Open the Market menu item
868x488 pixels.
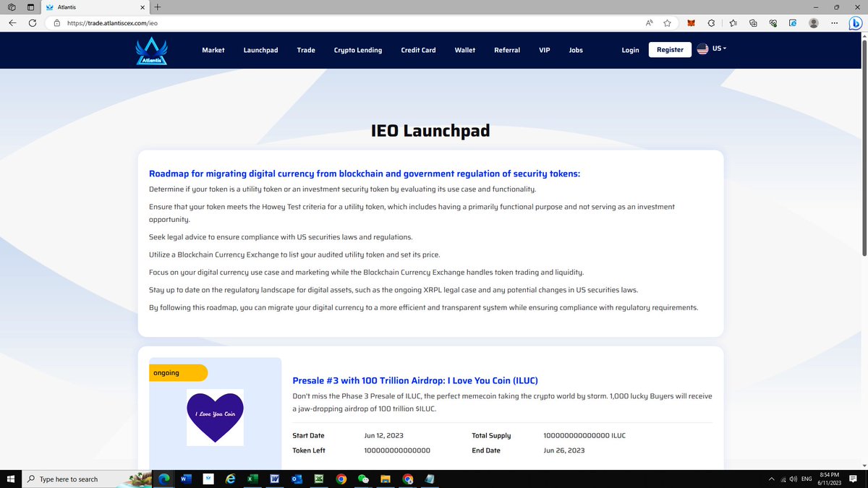click(x=213, y=50)
